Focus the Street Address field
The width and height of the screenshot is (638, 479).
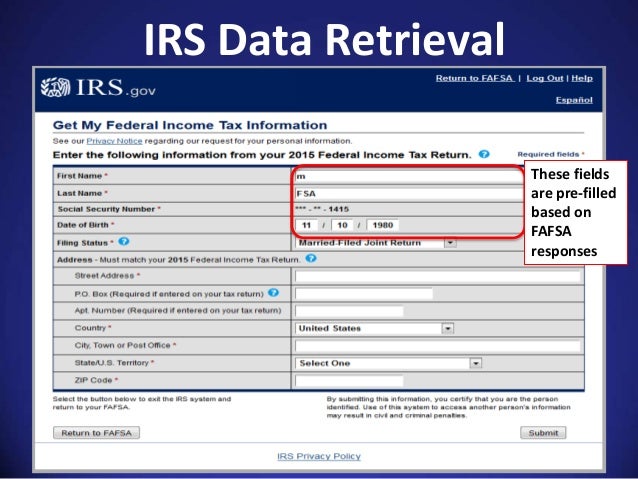[438, 277]
